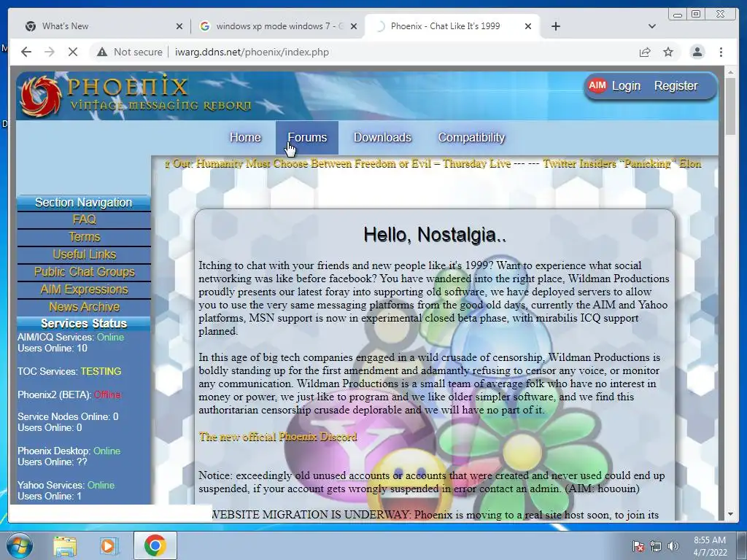Open Windows Media Player from taskbar
The width and height of the screenshot is (747, 560).
tap(109, 546)
